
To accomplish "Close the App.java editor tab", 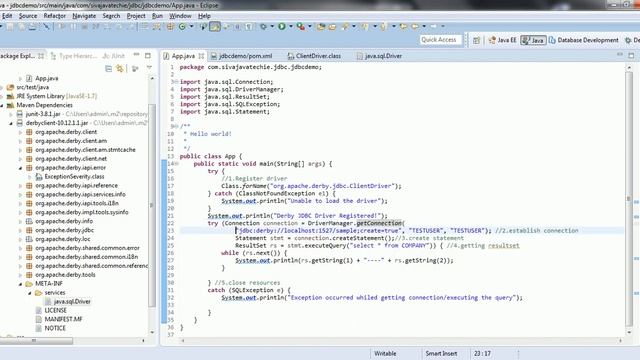I will (201, 56).
